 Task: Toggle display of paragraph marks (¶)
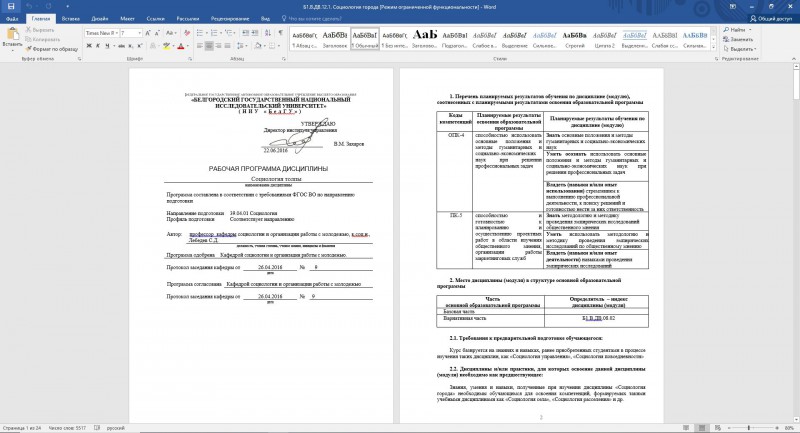click(280, 33)
